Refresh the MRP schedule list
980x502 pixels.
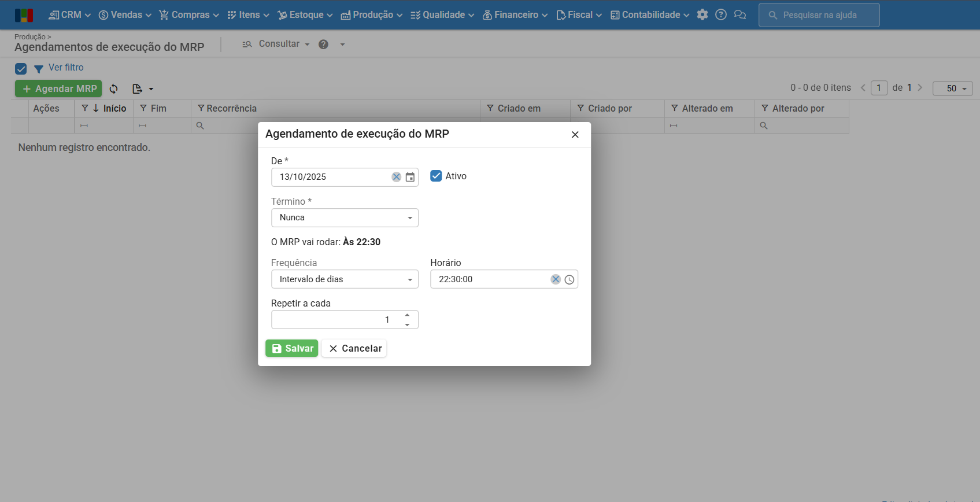[114, 88]
